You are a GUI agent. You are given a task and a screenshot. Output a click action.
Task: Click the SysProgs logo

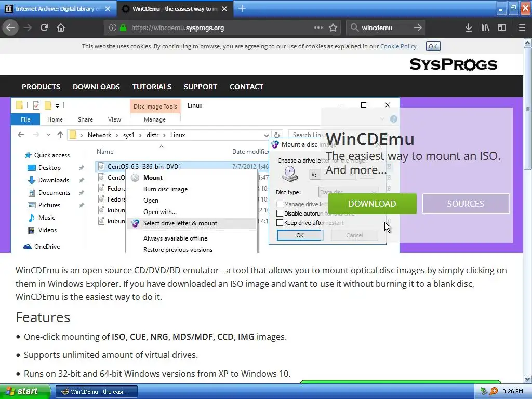(453, 64)
